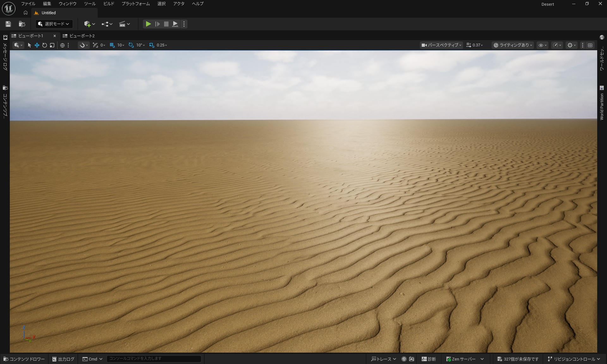Toggle grid snapping for translation

(112, 45)
